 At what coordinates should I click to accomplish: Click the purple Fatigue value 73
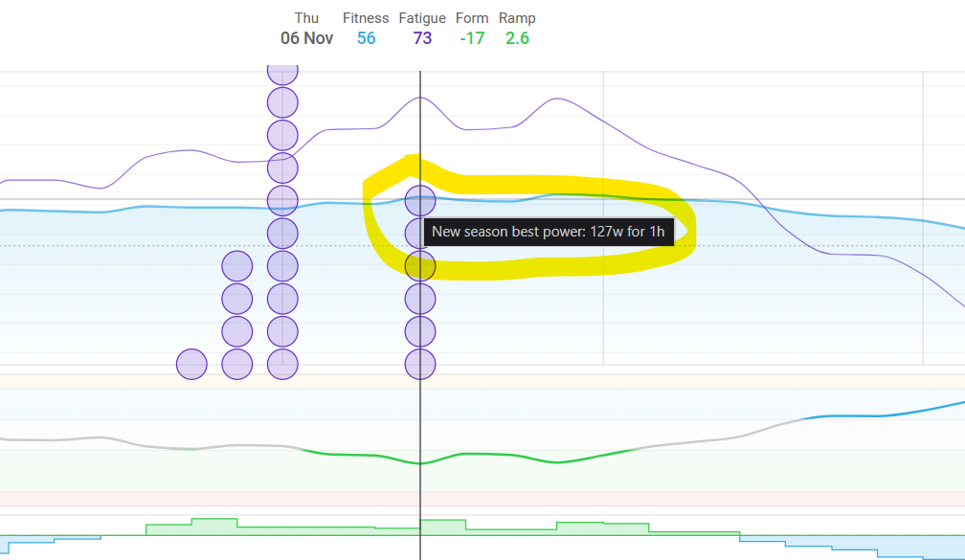tap(423, 38)
